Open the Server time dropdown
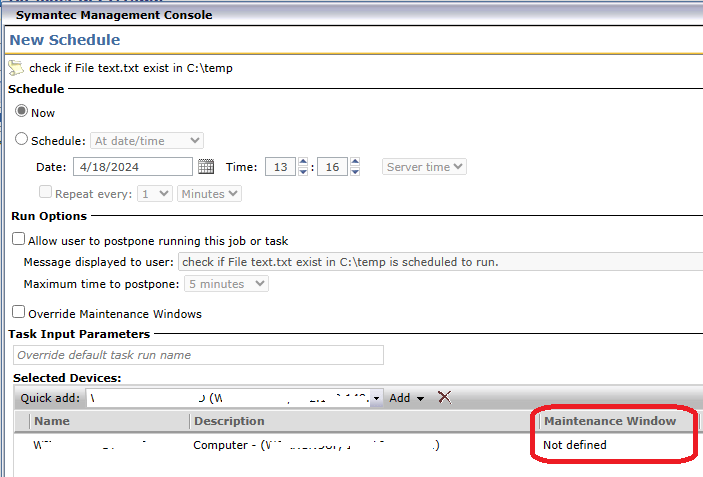 click(x=424, y=167)
